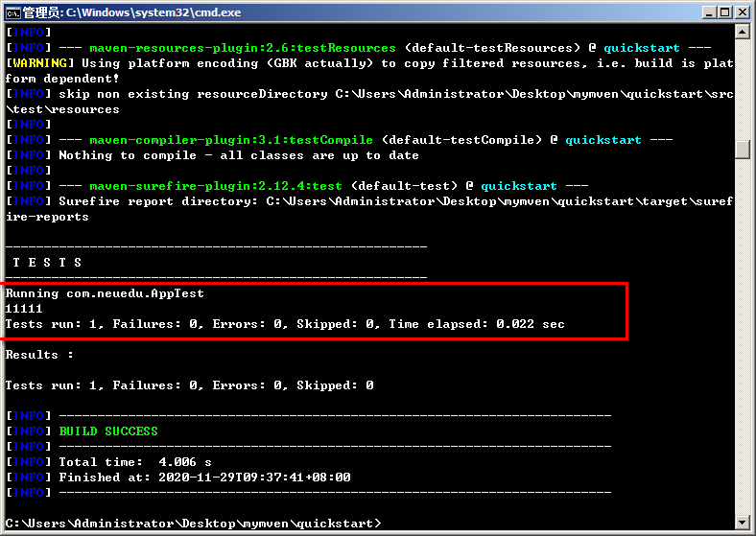Click the maven-resources-plugin:2.6:testResources text
This screenshot has width=756, height=536.
coord(243,48)
